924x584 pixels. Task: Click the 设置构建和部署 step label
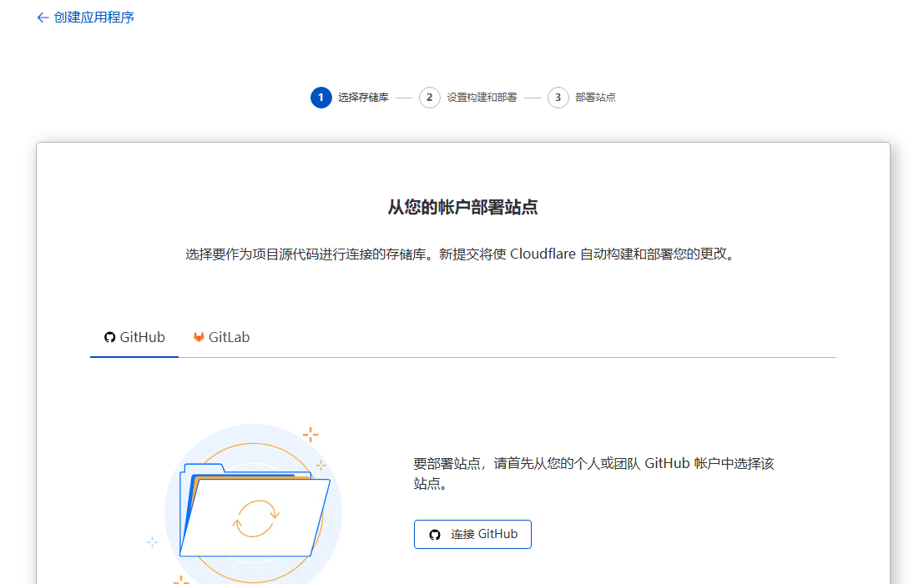482,98
